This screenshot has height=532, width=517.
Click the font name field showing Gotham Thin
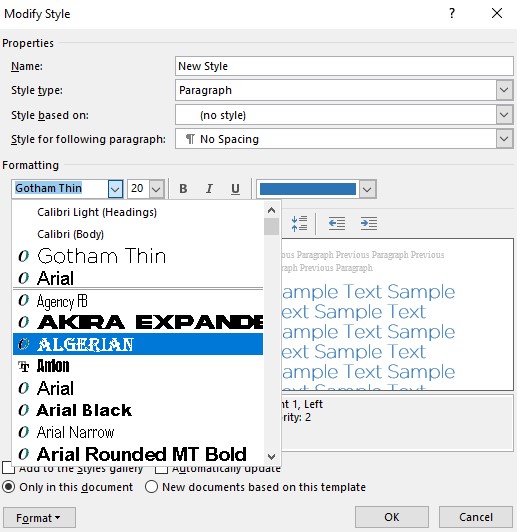61,189
